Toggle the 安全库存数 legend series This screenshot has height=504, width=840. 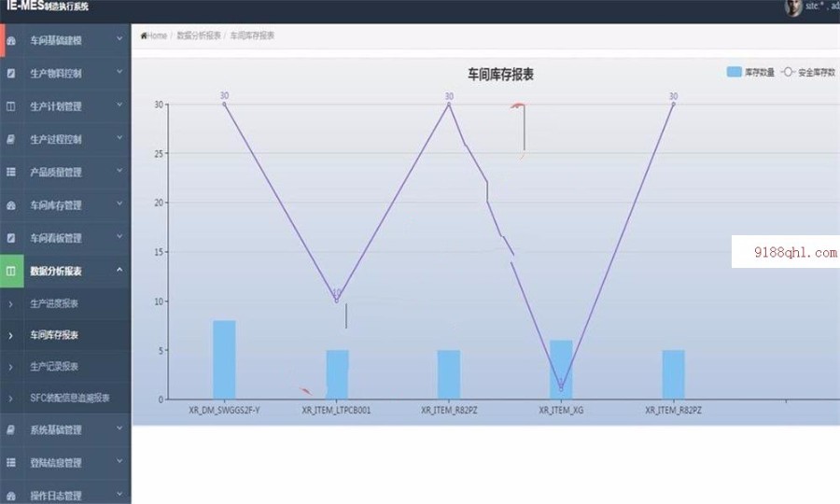(808, 72)
